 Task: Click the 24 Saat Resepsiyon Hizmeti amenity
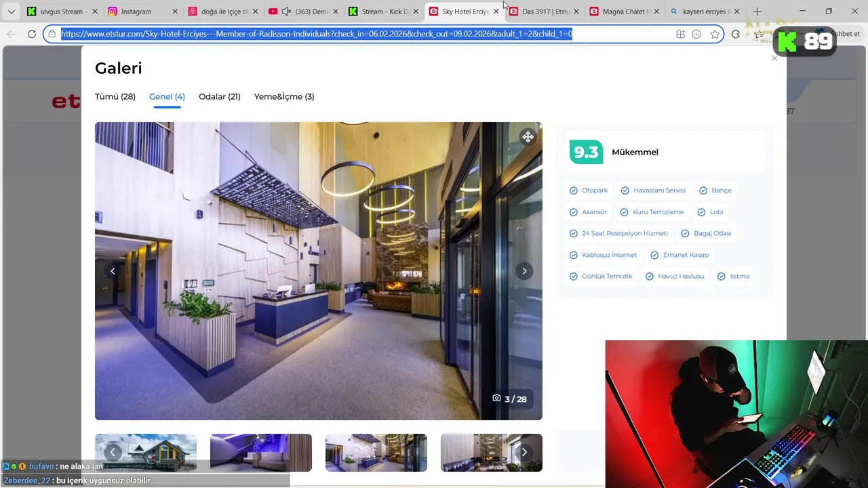point(618,233)
